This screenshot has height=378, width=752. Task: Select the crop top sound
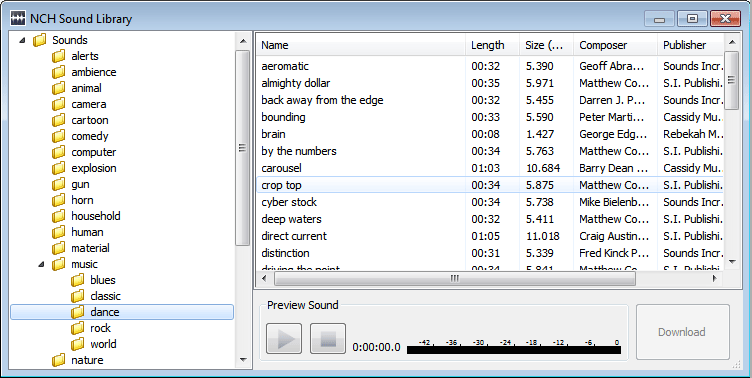click(x=490, y=185)
